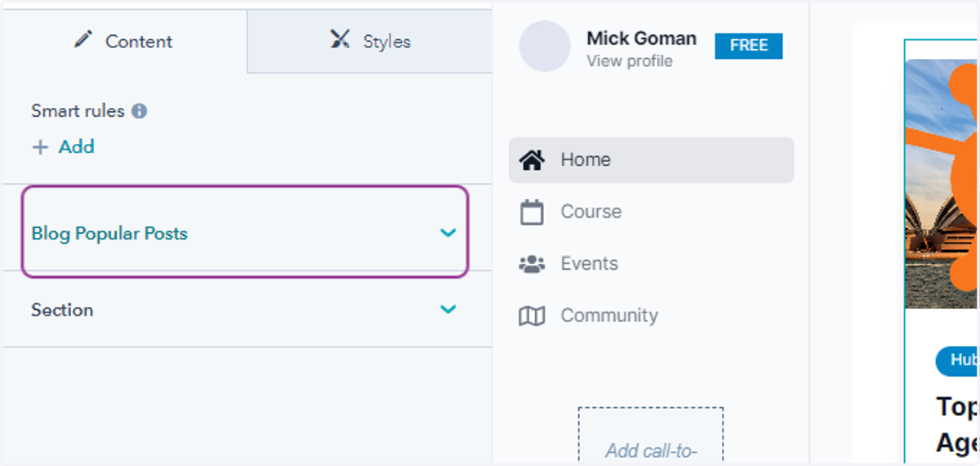Click the brush-and-ruler Styles icon
Image resolution: width=980 pixels, height=466 pixels.
(340, 39)
